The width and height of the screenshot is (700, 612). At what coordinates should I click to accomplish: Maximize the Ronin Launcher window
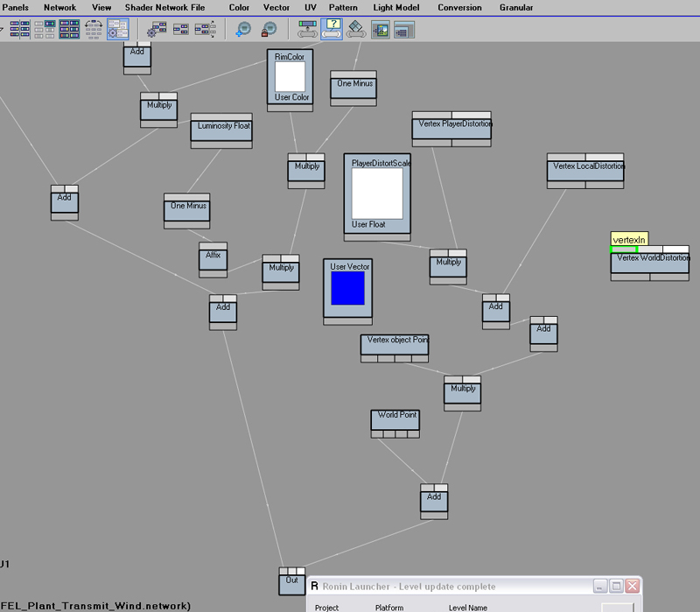pyautogui.click(x=617, y=586)
